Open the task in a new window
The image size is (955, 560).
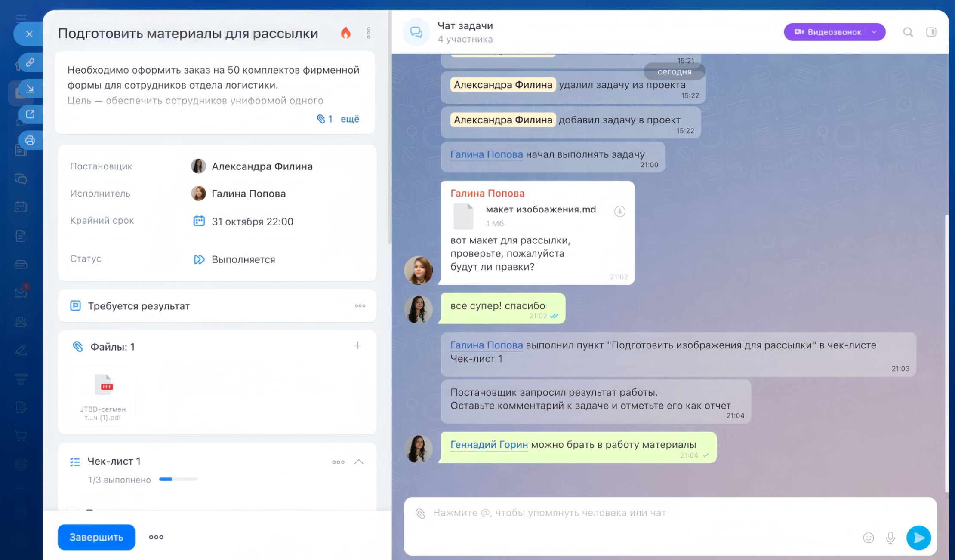pyautogui.click(x=30, y=114)
